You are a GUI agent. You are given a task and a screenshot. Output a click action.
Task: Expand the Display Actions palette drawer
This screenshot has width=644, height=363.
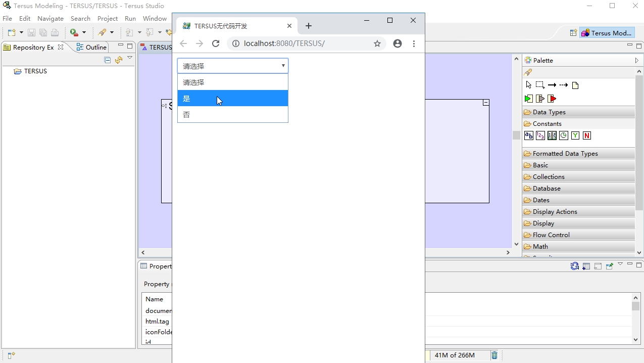tap(555, 211)
